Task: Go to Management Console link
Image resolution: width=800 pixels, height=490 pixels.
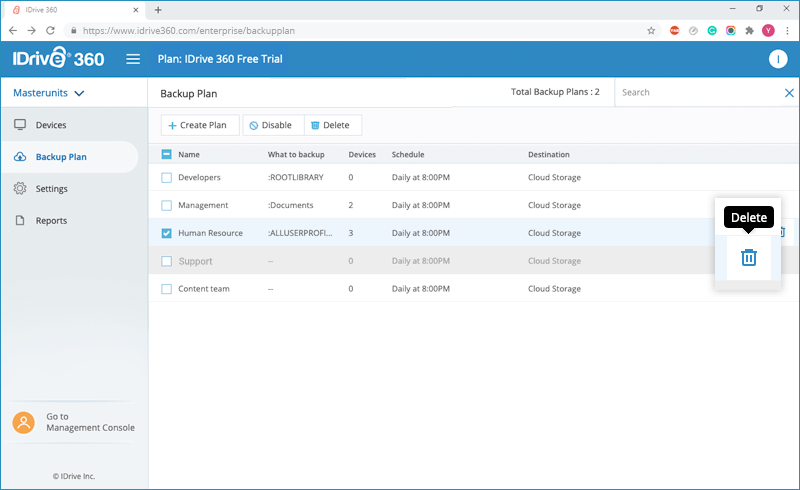Action: (x=90, y=422)
